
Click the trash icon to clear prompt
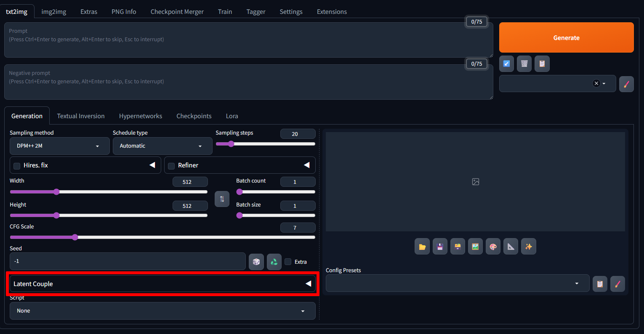524,64
